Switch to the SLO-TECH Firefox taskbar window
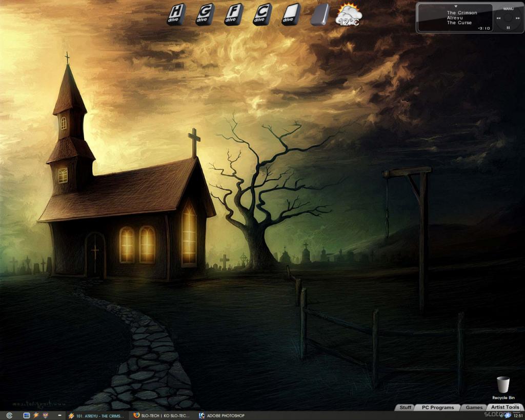 162,416
